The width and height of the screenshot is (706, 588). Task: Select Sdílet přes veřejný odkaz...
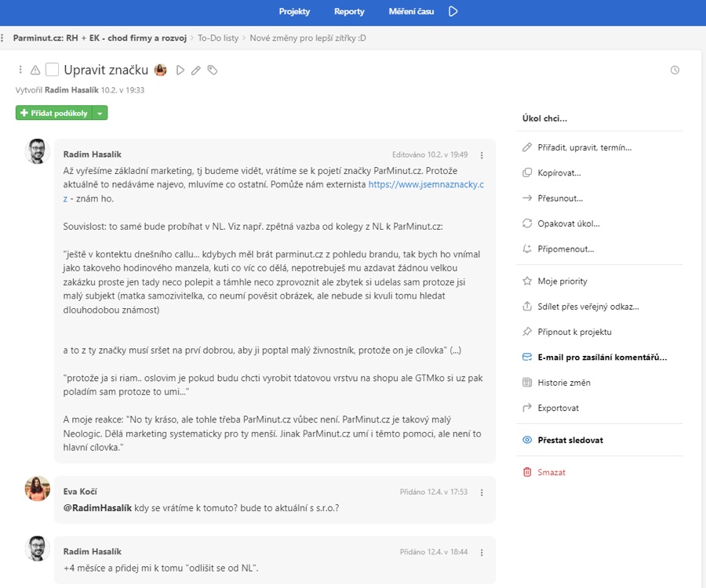pyautogui.click(x=588, y=307)
